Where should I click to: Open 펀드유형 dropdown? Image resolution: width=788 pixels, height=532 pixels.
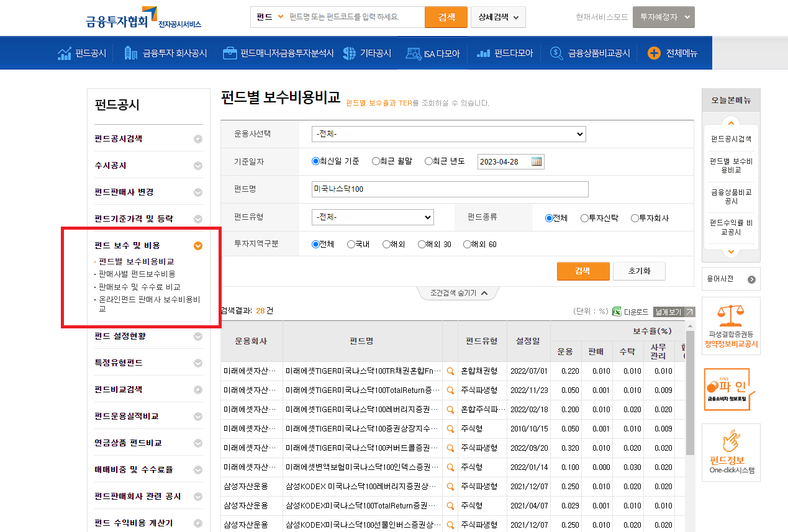pyautogui.click(x=373, y=217)
